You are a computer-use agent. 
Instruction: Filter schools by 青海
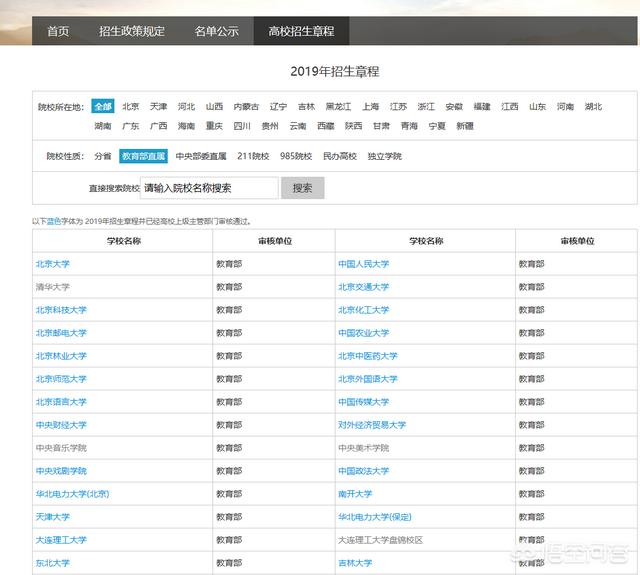409,126
